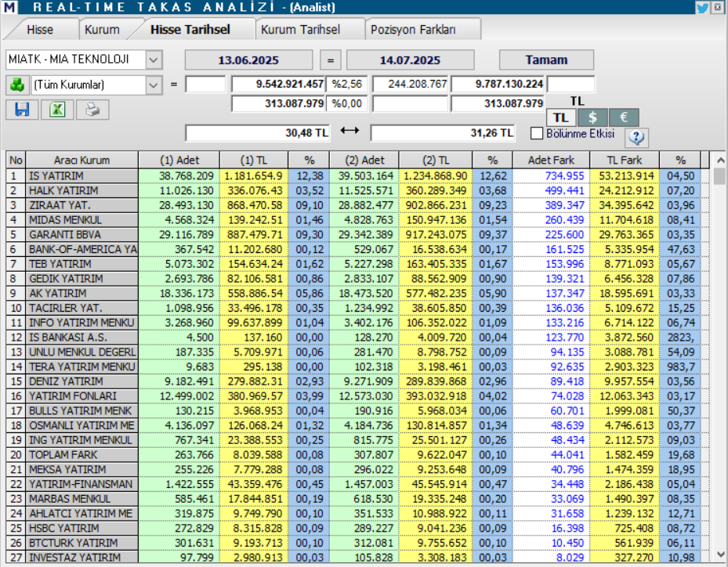Sort by the TL Fark column header
Image resolution: width=728 pixels, height=567 pixels.
(x=625, y=161)
